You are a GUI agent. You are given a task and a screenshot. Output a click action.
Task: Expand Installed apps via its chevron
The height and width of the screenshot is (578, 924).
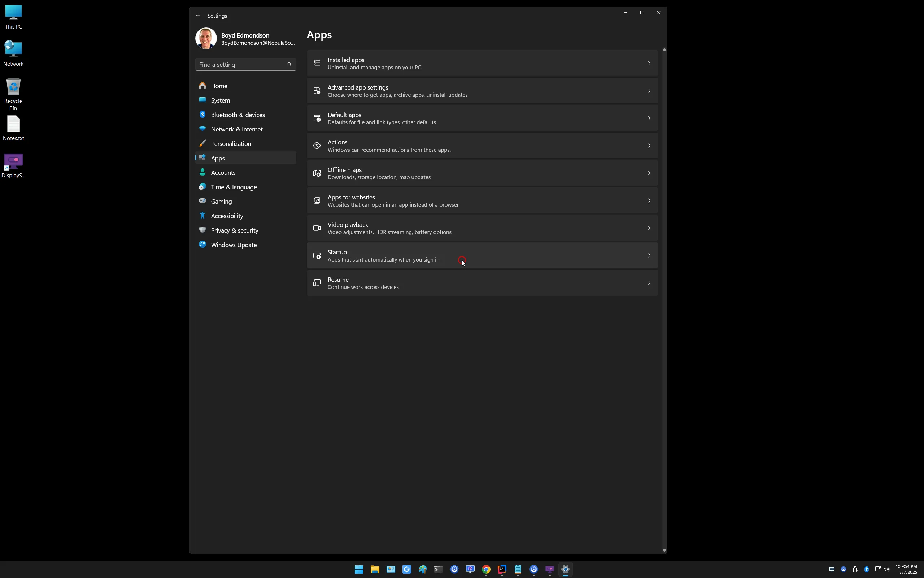pyautogui.click(x=649, y=64)
